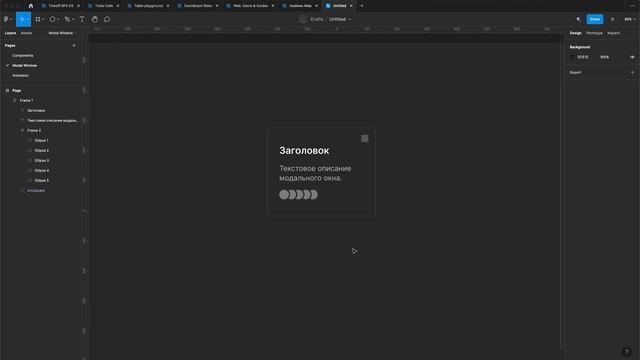Click Drafts in the file breadcrumb

pos(317,19)
